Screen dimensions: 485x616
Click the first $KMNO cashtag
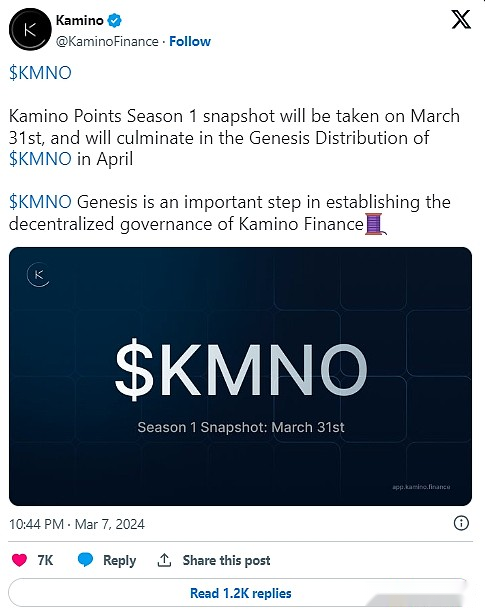[x=40, y=73]
